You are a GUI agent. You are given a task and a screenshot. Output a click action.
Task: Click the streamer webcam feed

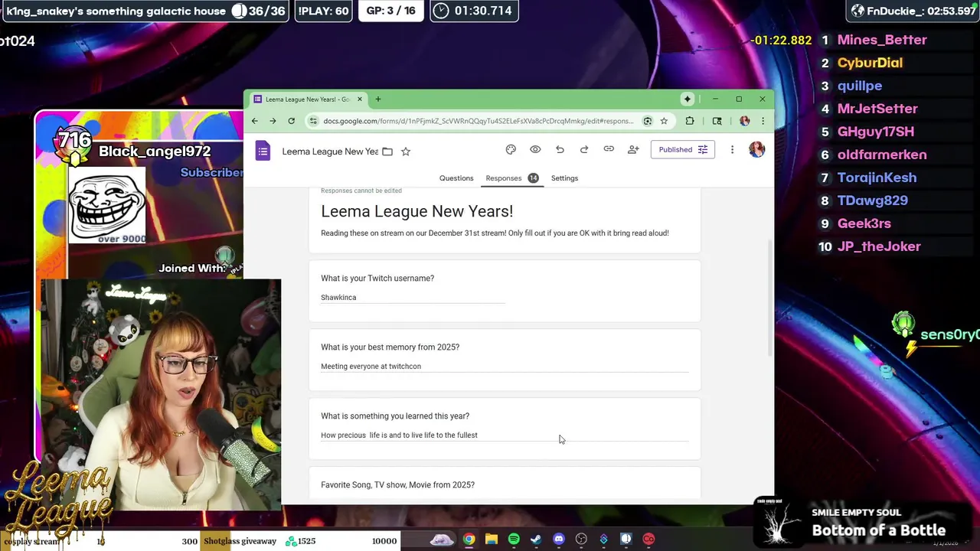click(161, 394)
